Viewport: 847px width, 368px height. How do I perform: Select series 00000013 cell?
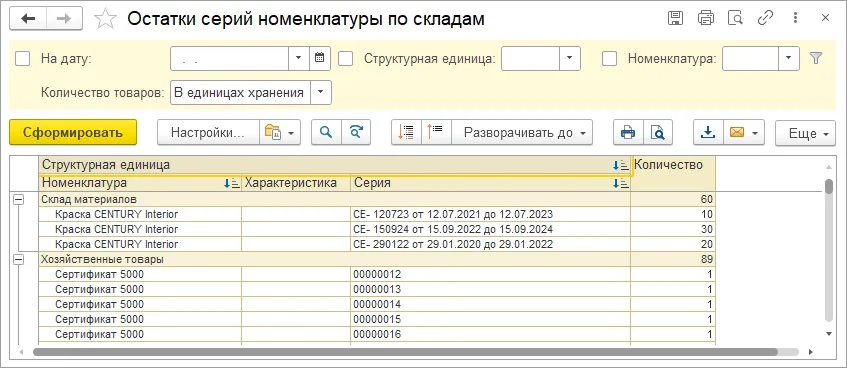490,289
